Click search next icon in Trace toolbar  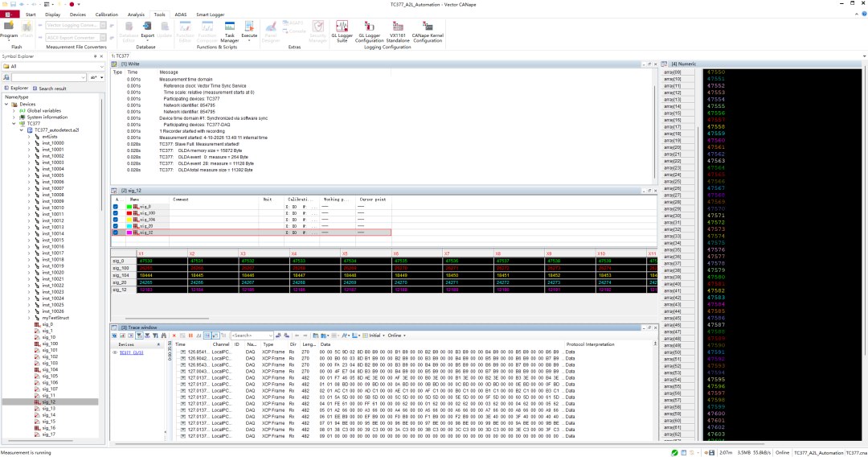286,336
